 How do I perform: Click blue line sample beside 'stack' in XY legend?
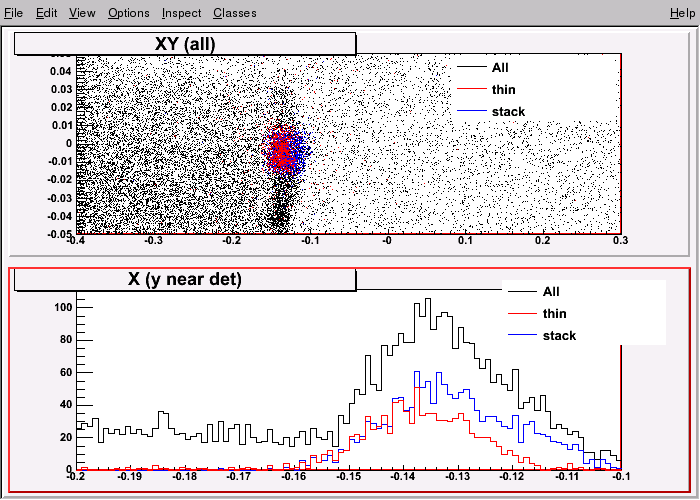click(471, 111)
